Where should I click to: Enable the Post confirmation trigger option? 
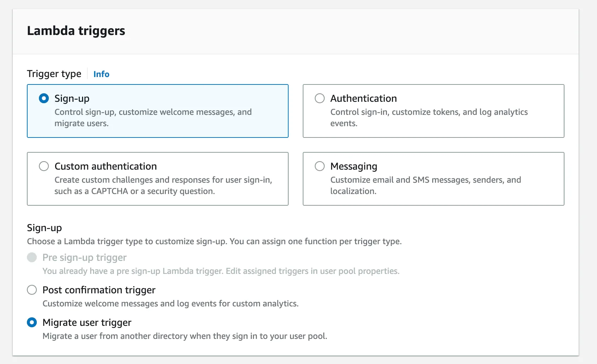pos(31,289)
